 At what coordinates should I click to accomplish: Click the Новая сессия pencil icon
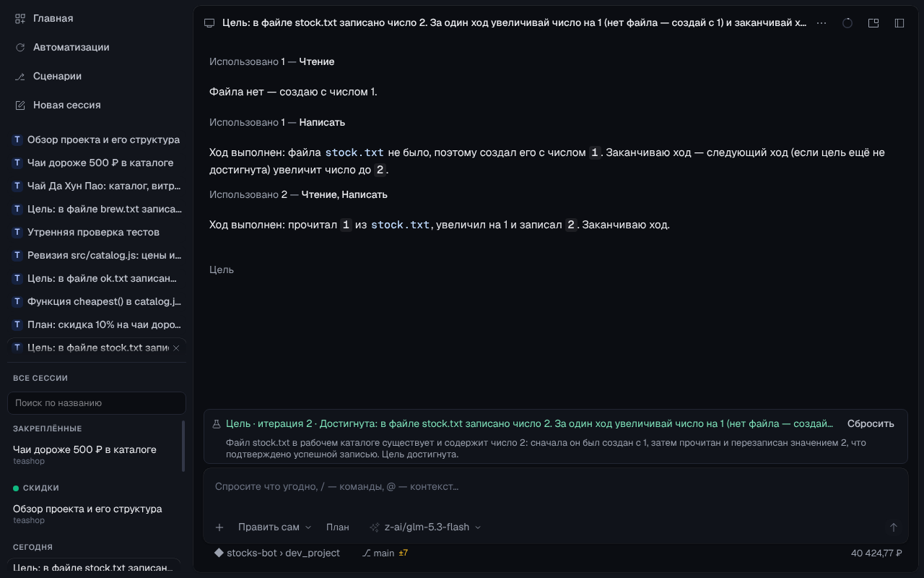(20, 105)
